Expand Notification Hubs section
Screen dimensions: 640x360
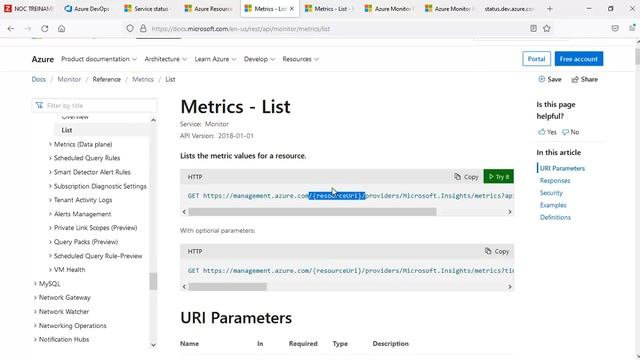point(35,340)
